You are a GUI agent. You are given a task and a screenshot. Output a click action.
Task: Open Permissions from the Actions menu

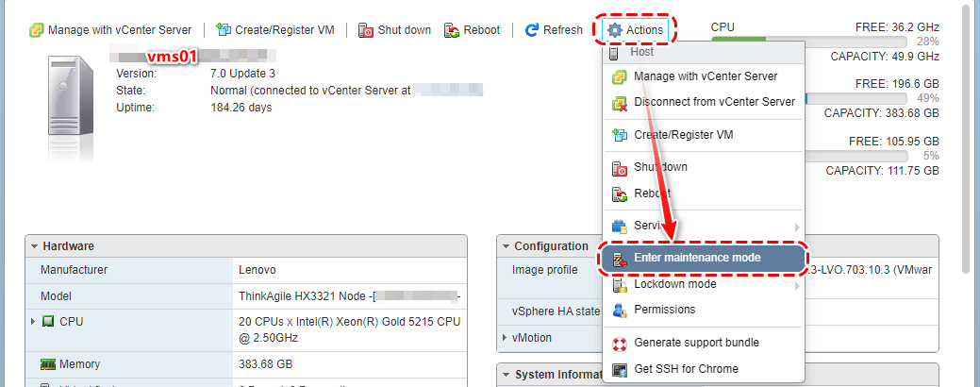pyautogui.click(x=664, y=310)
